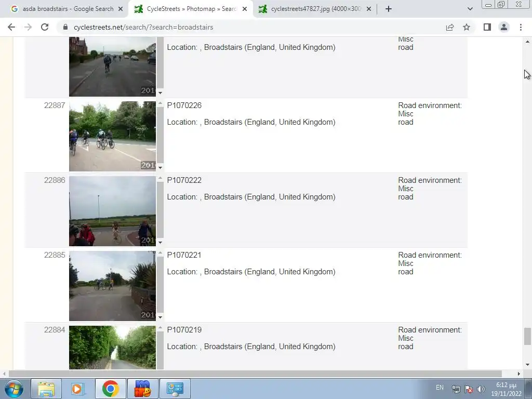Click the horizontal scrollbar right arrow
This screenshot has height=399, width=532.
519,374
